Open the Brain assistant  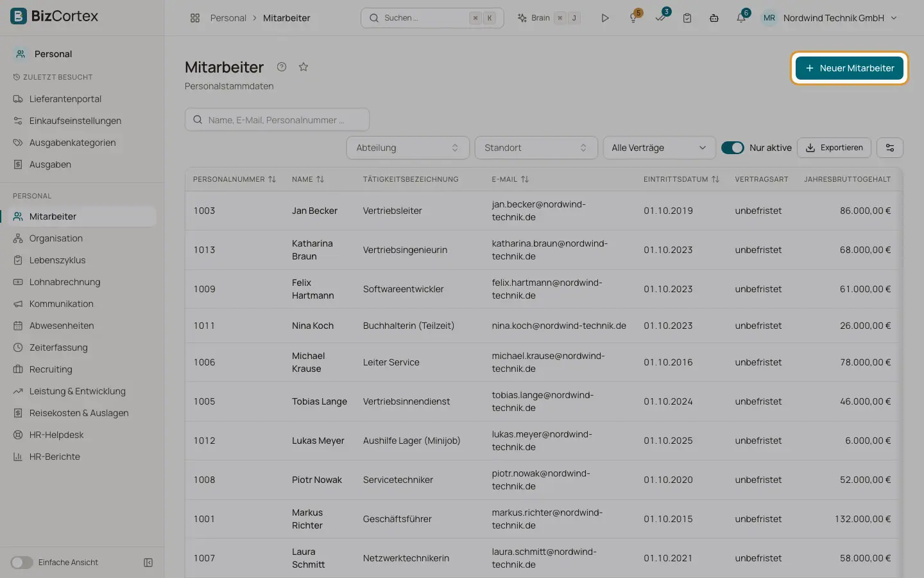pos(549,18)
